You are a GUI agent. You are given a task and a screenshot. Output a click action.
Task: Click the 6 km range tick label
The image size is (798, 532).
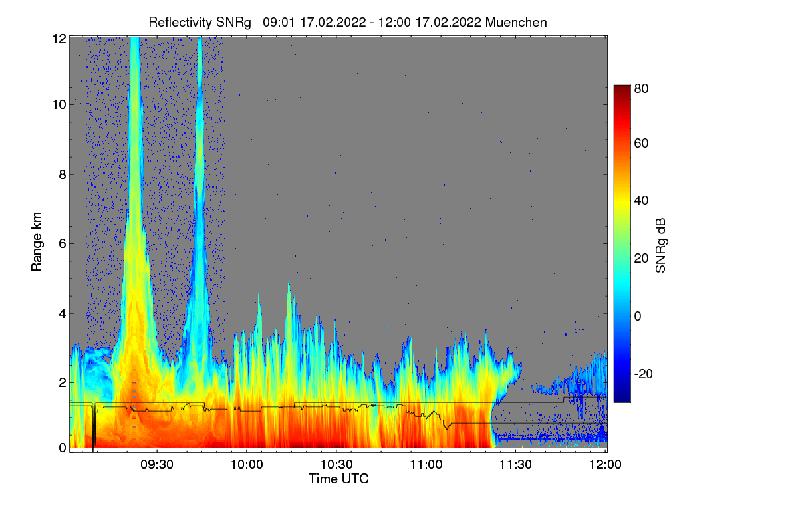coord(62,243)
